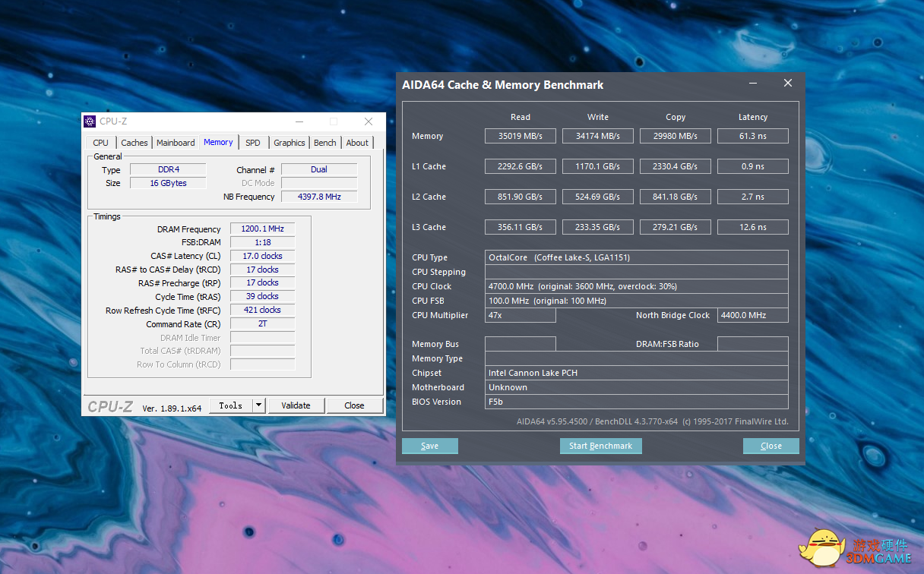Click the CPU Multiplier 47x field
Screen dimensions: 924x574
click(x=521, y=315)
